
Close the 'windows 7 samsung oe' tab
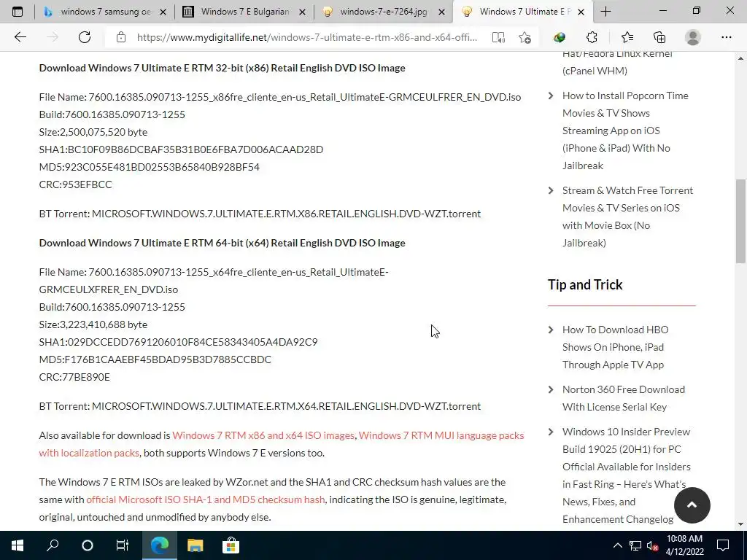(x=163, y=12)
